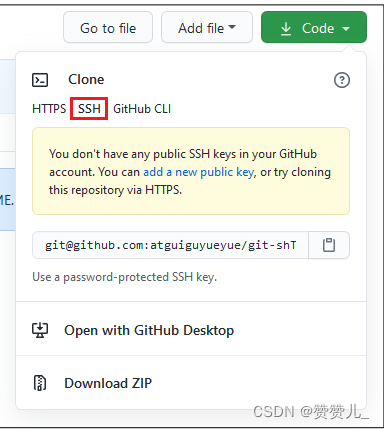Click the terminal icon next to Clone
This screenshot has width=384, height=429.
pyautogui.click(x=40, y=80)
